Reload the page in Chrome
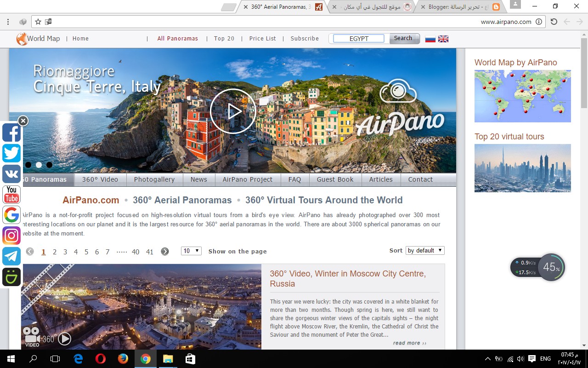588x368 pixels. coord(554,22)
